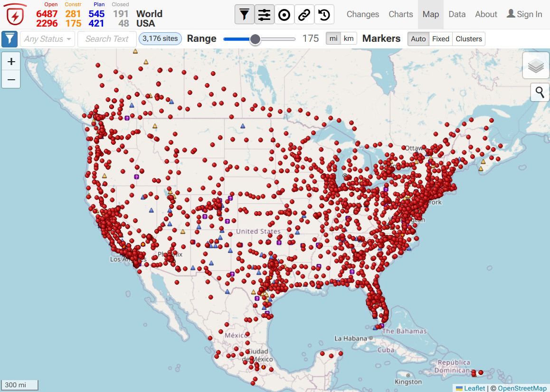Switch markers to Fixed mode
This screenshot has width=550, height=392.
440,39
